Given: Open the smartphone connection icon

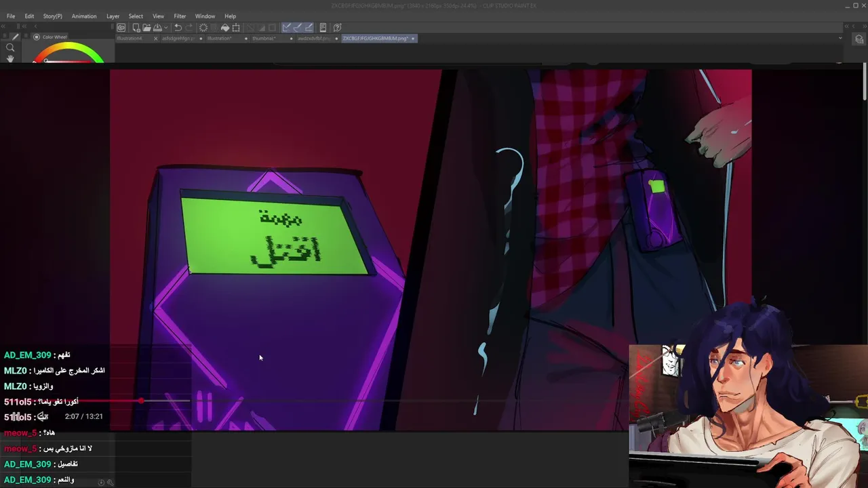Looking at the screenshot, I should tap(323, 28).
